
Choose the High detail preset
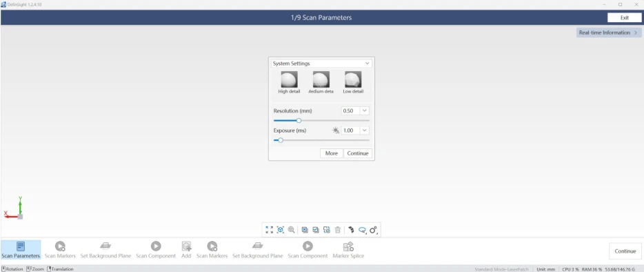pyautogui.click(x=289, y=83)
